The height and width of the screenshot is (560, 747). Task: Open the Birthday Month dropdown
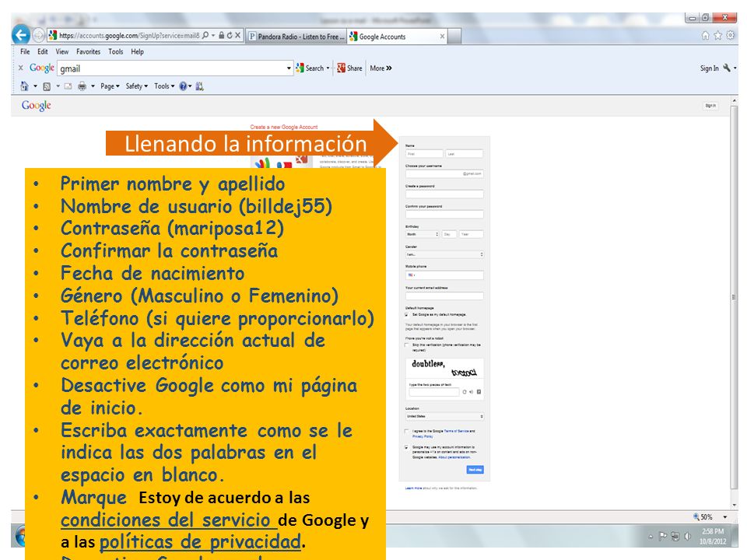(x=422, y=234)
